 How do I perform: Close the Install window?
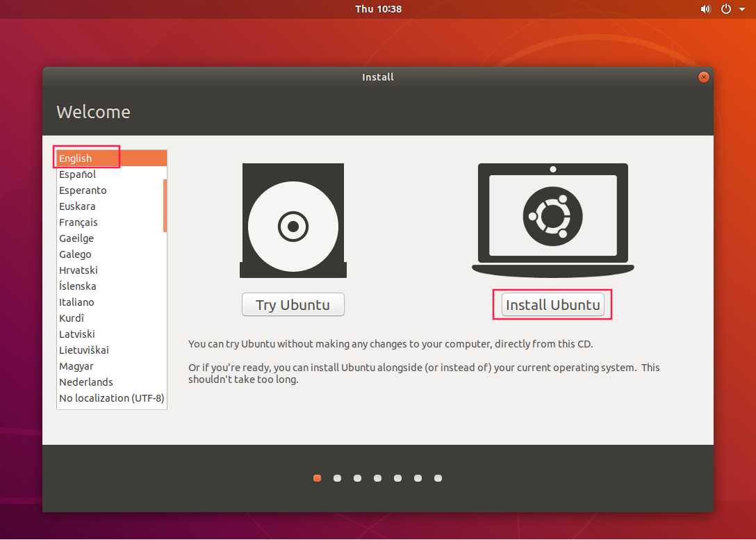point(703,77)
